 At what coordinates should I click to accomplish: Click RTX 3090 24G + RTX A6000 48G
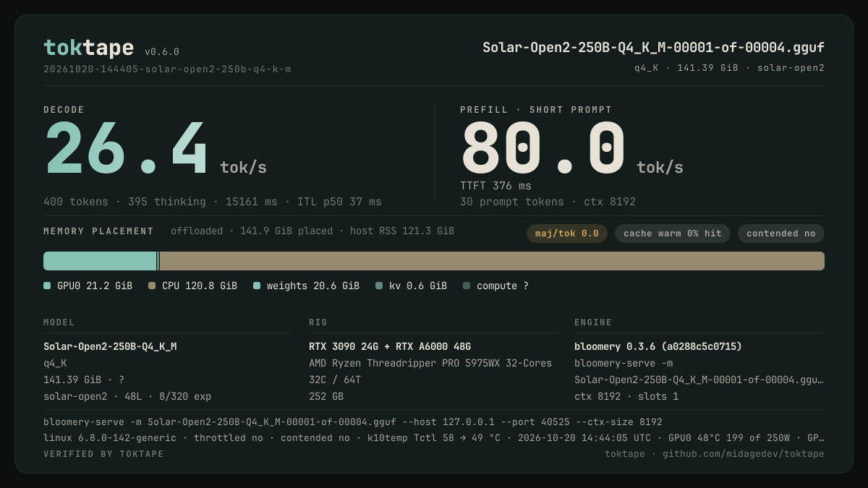click(x=390, y=347)
